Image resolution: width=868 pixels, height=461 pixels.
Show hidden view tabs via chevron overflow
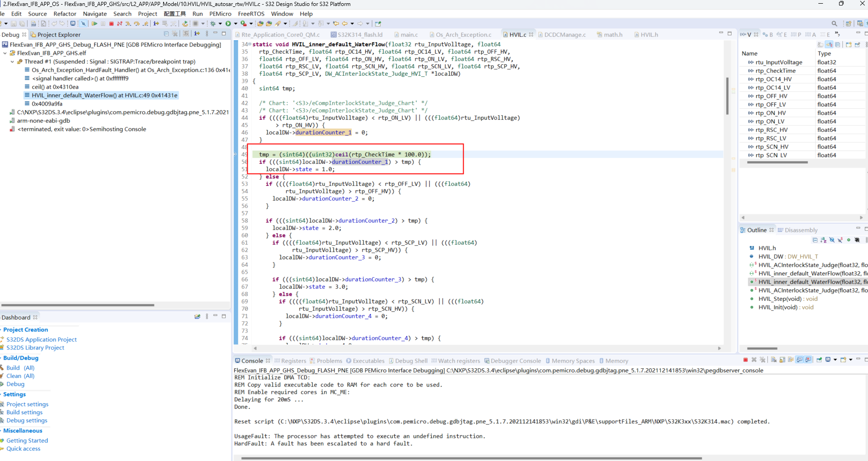point(837,34)
